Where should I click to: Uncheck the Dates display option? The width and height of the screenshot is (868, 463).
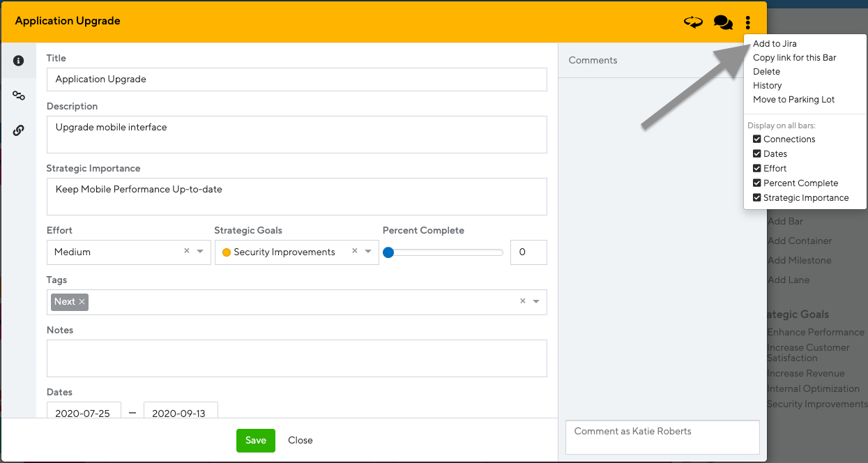pos(756,153)
